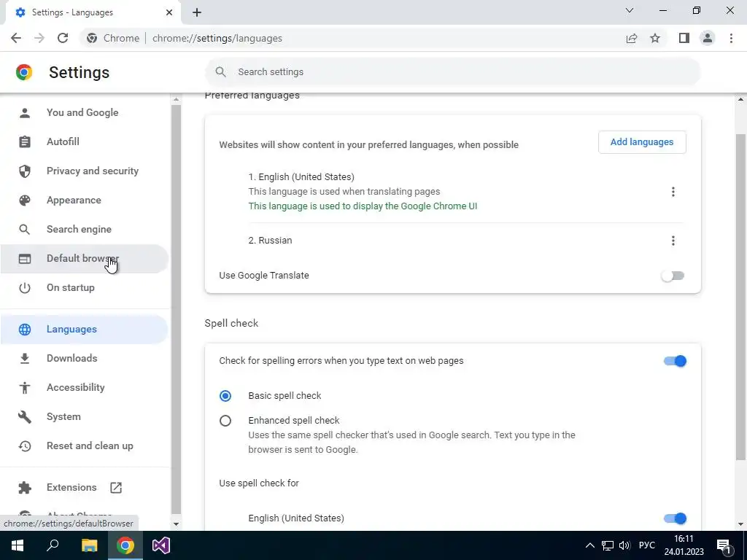The height and width of the screenshot is (560, 747).
Task: Click the Reset and clean up history icon
Action: 24,446
